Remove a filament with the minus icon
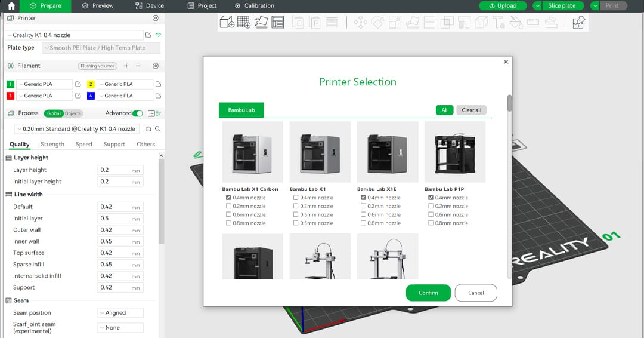 [x=138, y=66]
